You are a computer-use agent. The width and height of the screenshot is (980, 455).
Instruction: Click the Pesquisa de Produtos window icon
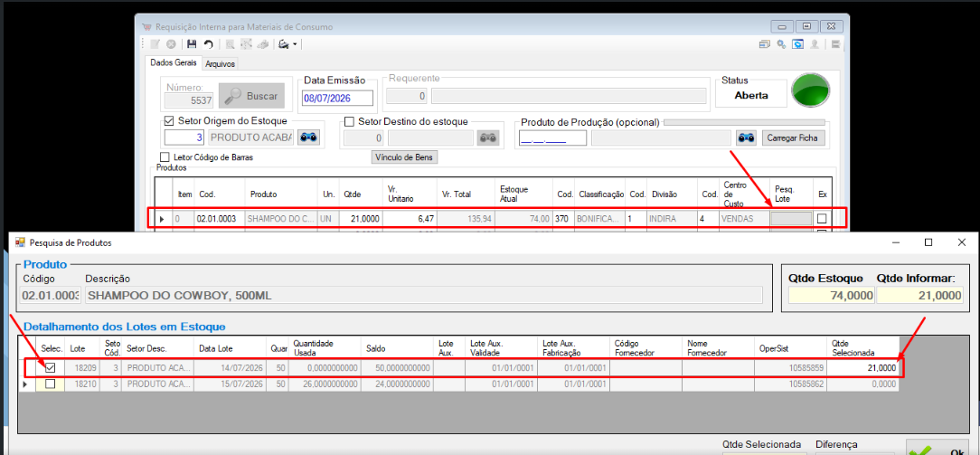tap(19, 242)
